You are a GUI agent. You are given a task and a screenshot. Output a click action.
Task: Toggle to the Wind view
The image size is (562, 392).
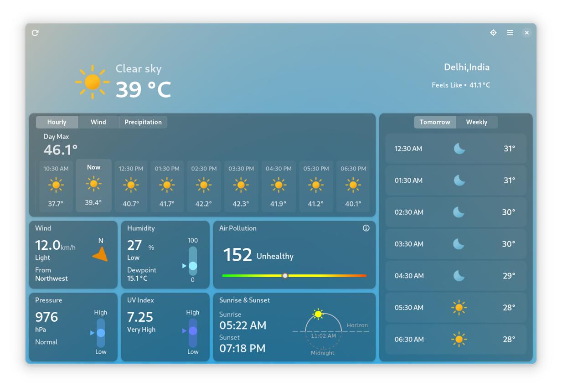(98, 122)
